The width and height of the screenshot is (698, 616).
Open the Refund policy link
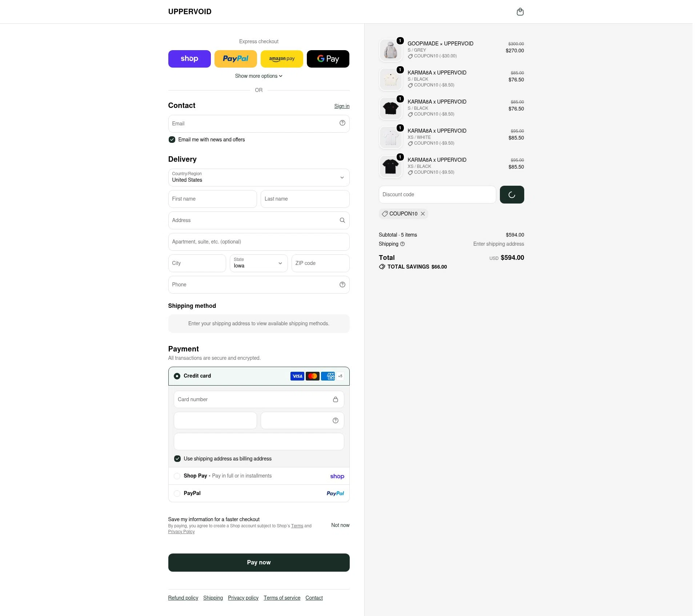tap(183, 598)
